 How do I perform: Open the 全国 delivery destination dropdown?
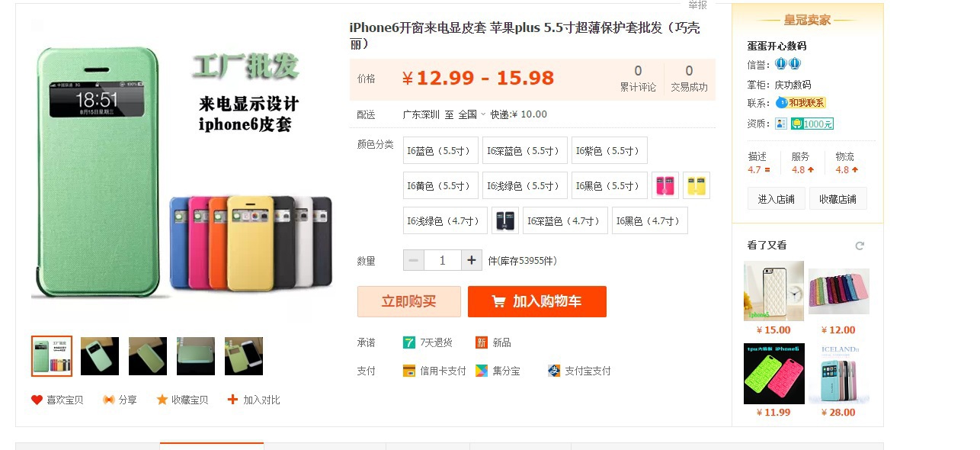click(x=472, y=114)
